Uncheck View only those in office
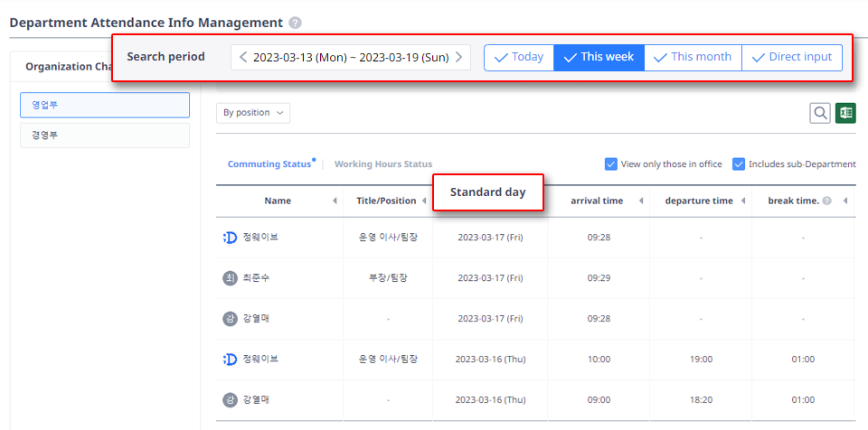Screen dimensions: 868x430 [x=611, y=164]
